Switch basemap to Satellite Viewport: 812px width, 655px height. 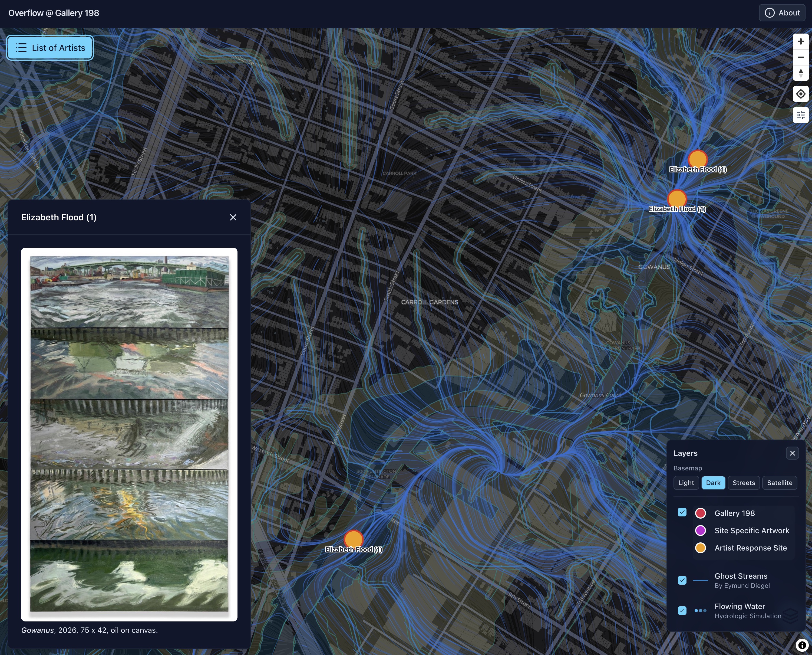[x=780, y=483]
